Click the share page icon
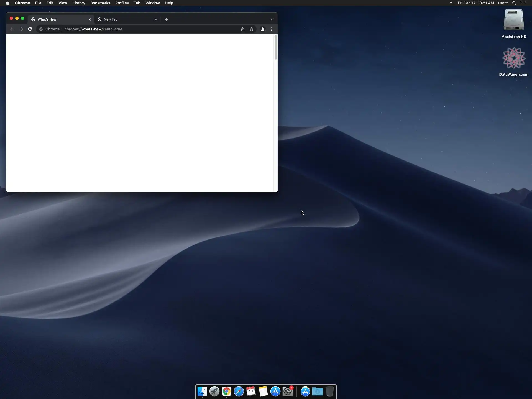This screenshot has width=532, height=399. point(243,29)
